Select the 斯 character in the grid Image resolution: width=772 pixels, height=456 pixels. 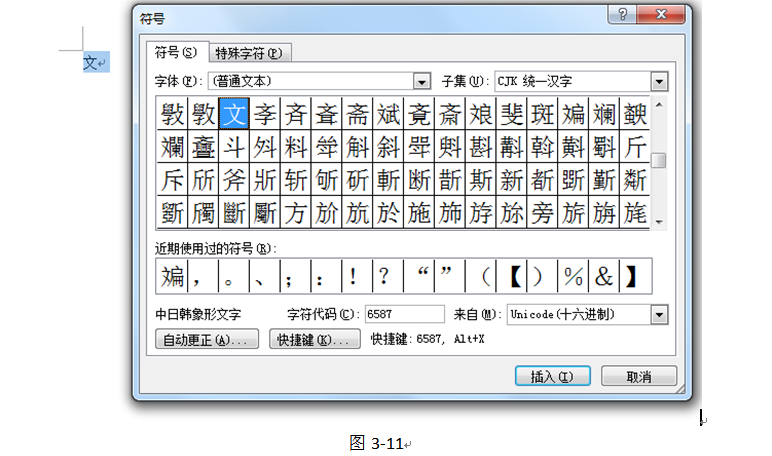481,180
